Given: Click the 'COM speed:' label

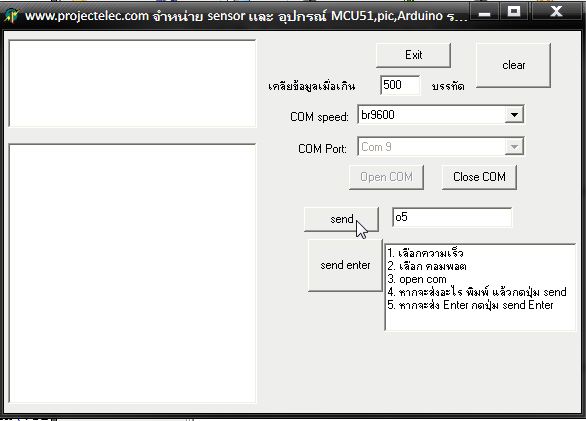Looking at the screenshot, I should click(319, 117).
